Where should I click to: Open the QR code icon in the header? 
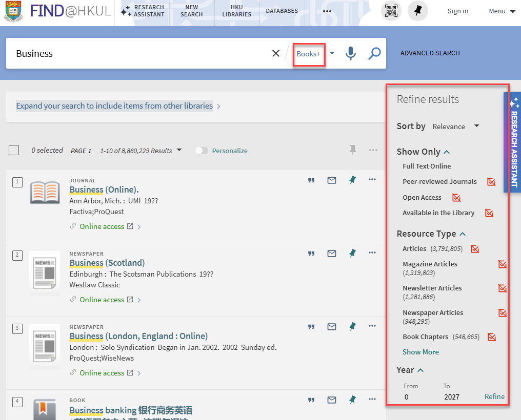(391, 10)
